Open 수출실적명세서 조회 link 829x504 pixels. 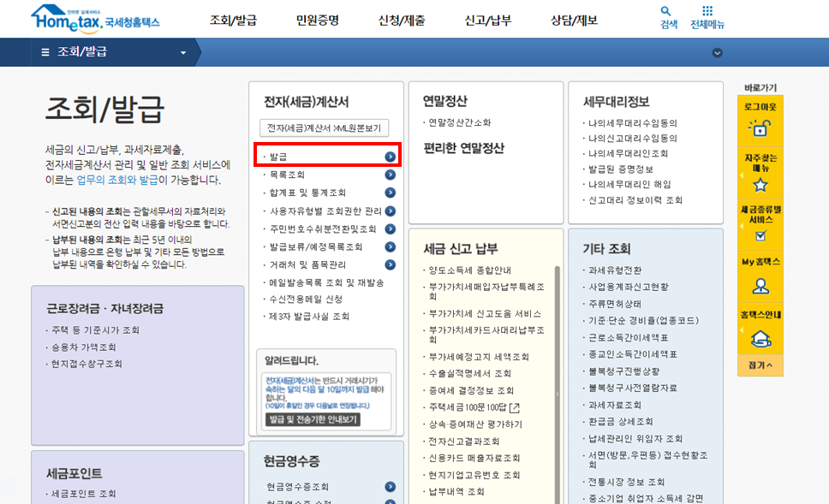[x=469, y=374]
